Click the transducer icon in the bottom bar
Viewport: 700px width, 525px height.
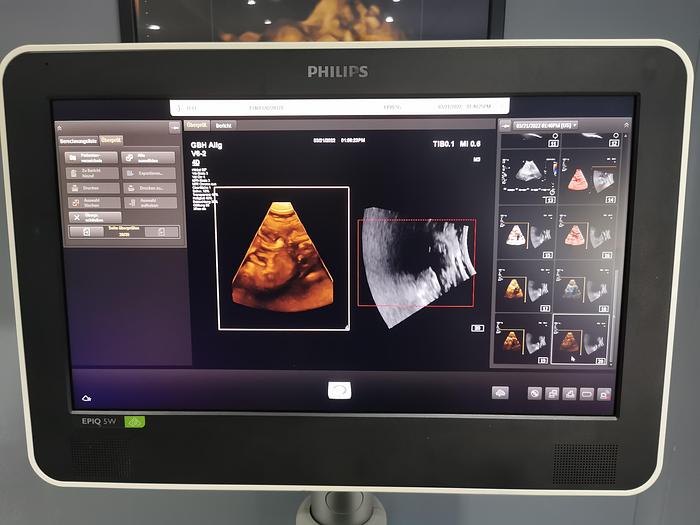[x=569, y=394]
